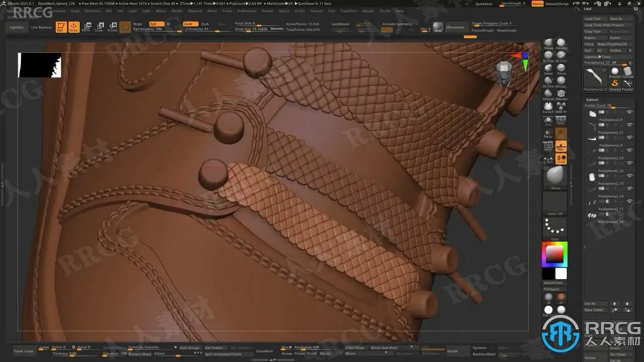The width and height of the screenshot is (644, 362).
Task: Select the IMM Primitives brush
Action: (x=561, y=108)
